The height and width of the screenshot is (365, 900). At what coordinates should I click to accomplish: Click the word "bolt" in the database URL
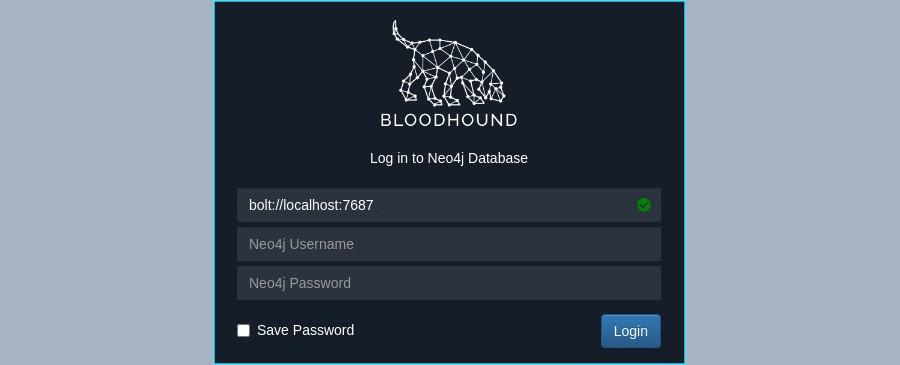tap(260, 205)
